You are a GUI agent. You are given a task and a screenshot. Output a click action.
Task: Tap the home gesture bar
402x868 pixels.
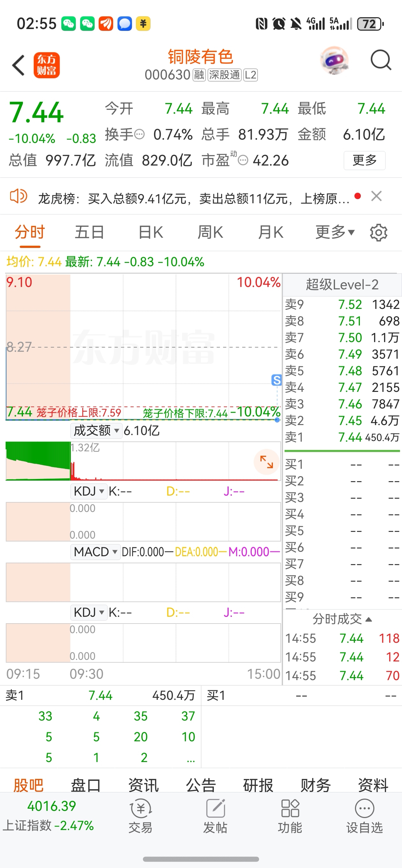tap(201, 859)
